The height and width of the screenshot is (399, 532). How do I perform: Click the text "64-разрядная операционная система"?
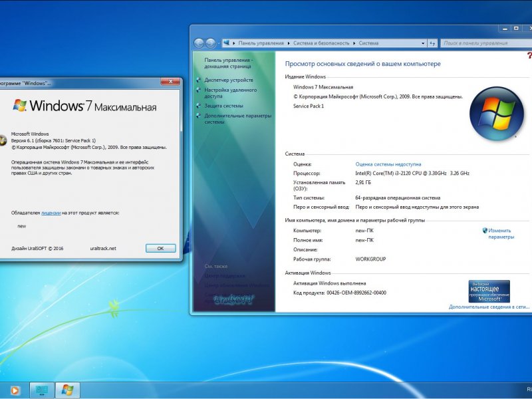tap(398, 198)
